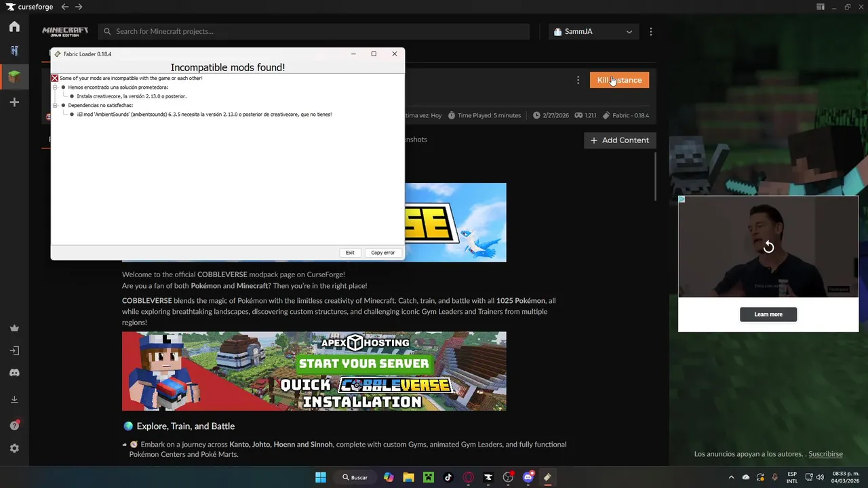868x488 pixels.
Task: Open Discord from the taskbar
Action: tap(528, 477)
